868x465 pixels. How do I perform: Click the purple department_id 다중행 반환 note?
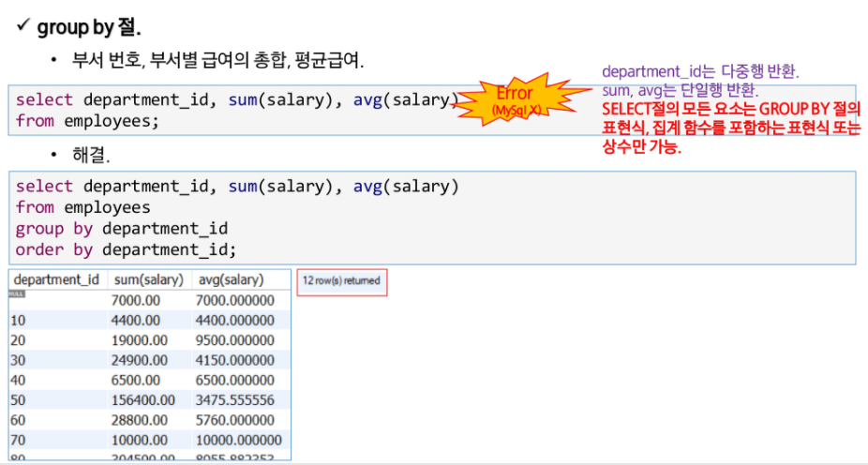(700, 71)
